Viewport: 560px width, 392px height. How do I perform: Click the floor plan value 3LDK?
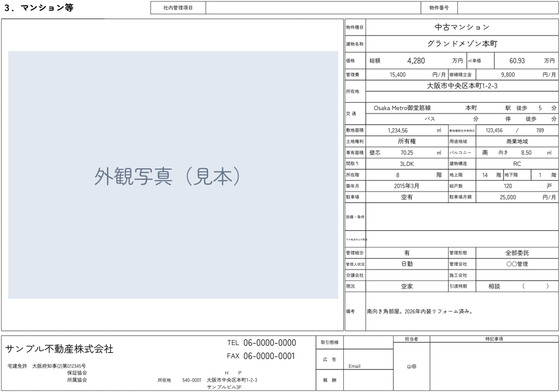click(407, 164)
